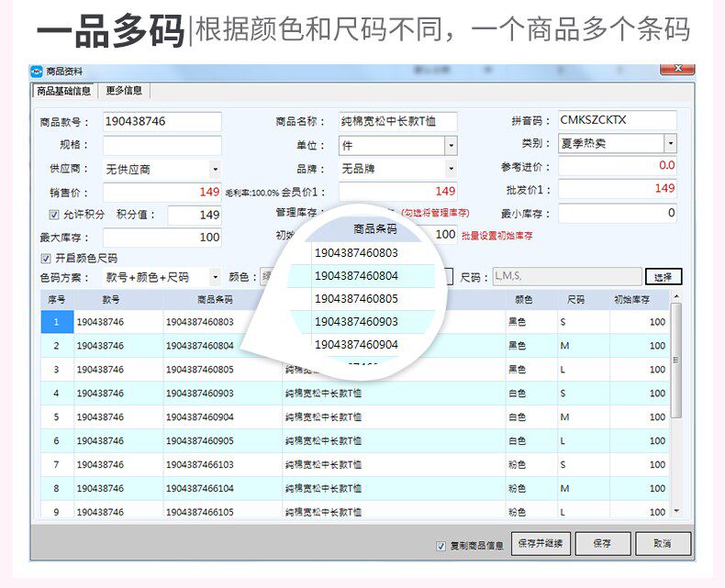Click the 商品资料 window app icon
The image size is (725, 588).
point(37,72)
